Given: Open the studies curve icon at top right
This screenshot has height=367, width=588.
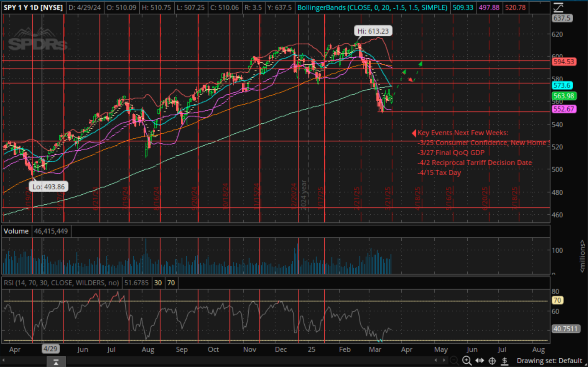Looking at the screenshot, I should [x=559, y=7].
